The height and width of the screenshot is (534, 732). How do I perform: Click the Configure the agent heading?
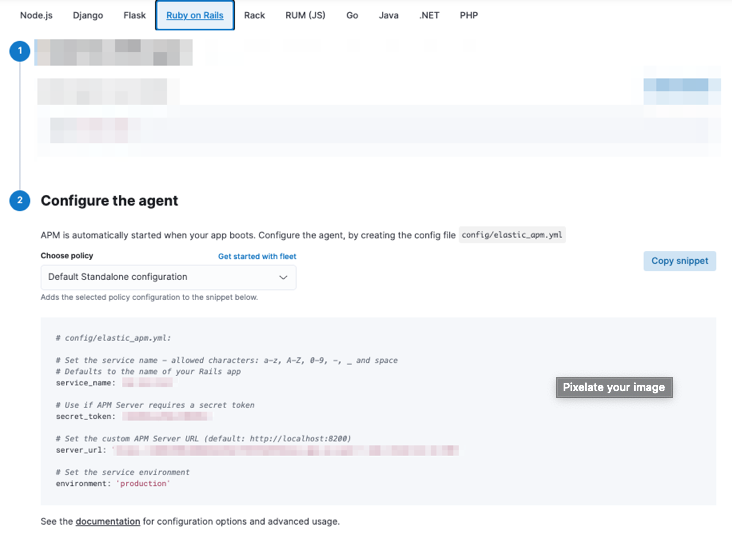click(x=109, y=201)
